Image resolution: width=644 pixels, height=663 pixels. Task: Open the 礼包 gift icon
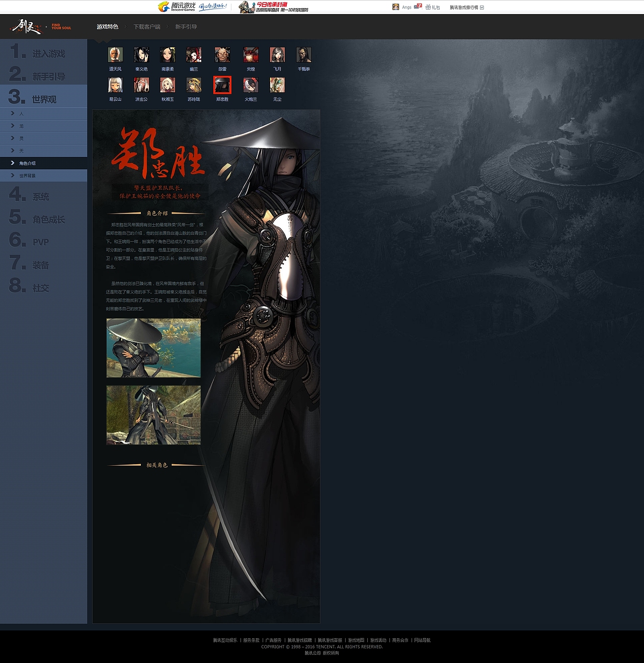pos(433,7)
